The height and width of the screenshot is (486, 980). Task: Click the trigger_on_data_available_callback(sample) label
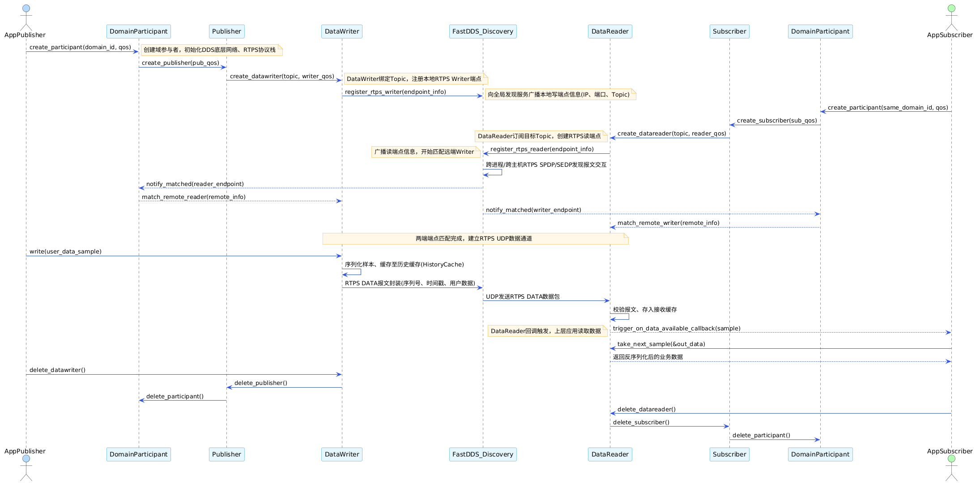pyautogui.click(x=677, y=329)
